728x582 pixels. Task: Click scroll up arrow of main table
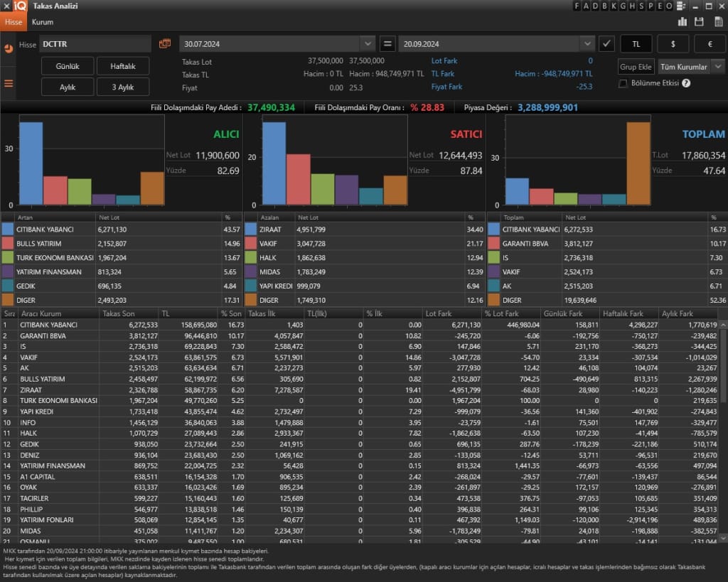tap(723, 325)
